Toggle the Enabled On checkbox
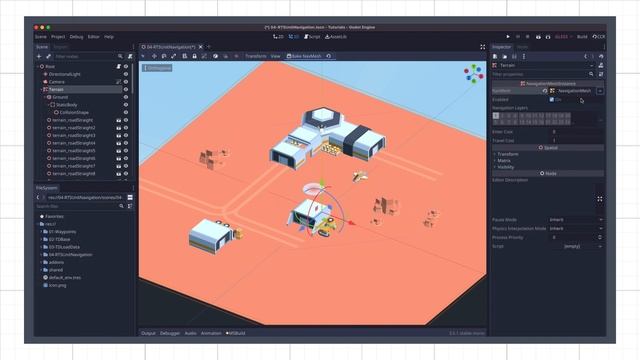This screenshot has width=640, height=360. [552, 100]
